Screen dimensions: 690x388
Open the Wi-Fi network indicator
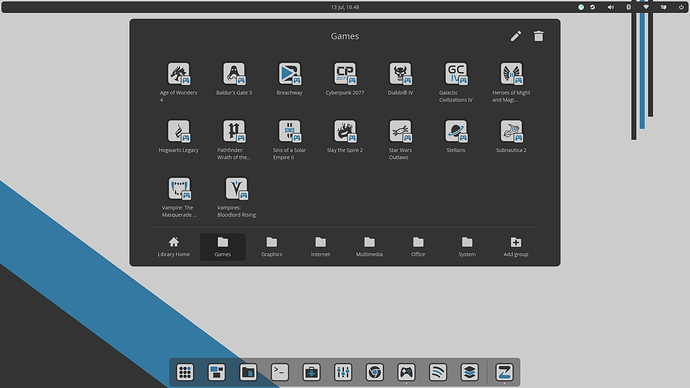tap(646, 7)
